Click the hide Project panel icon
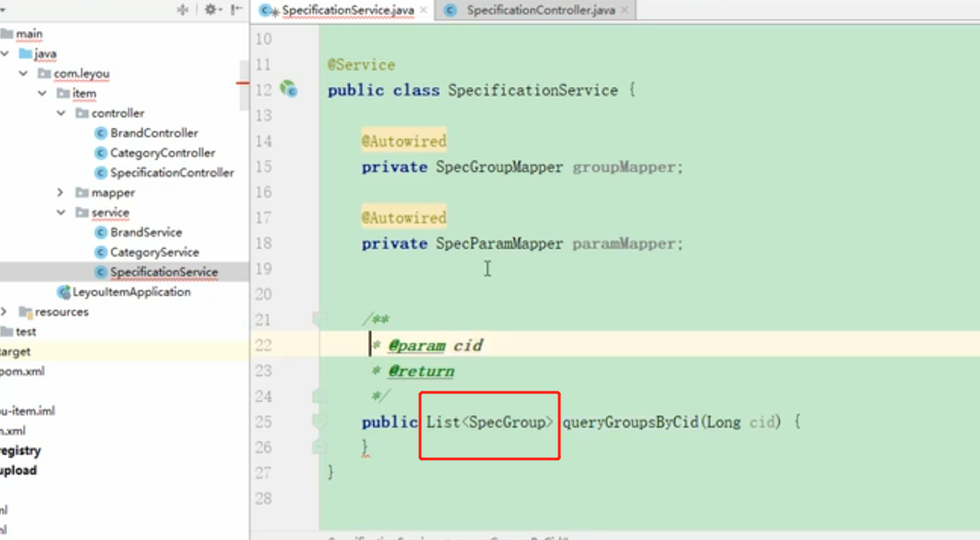 click(x=236, y=9)
